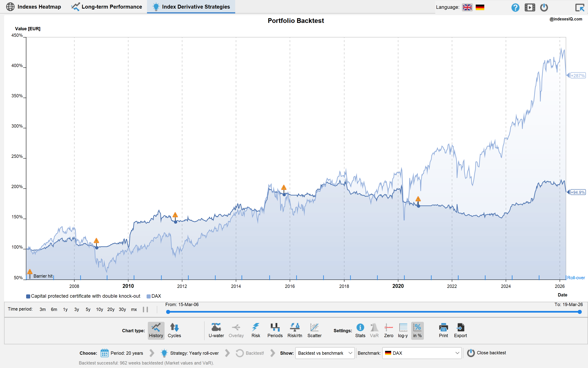The height and width of the screenshot is (368, 588).
Task: Select the Index Derivative Strategies tab
Action: (191, 7)
